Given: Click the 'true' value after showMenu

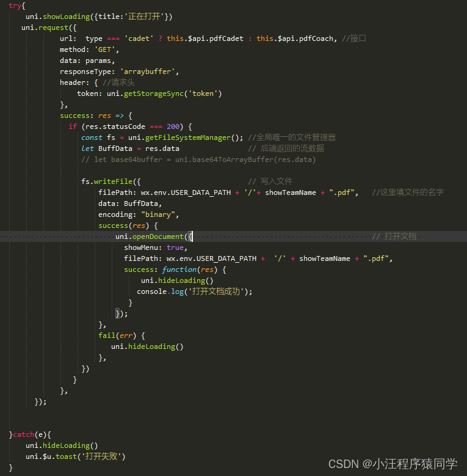Looking at the screenshot, I should point(175,247).
